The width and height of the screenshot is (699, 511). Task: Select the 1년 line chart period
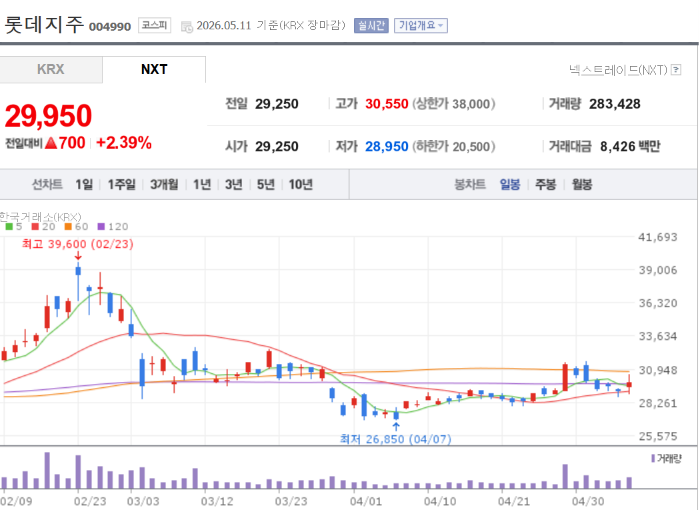coord(201,184)
